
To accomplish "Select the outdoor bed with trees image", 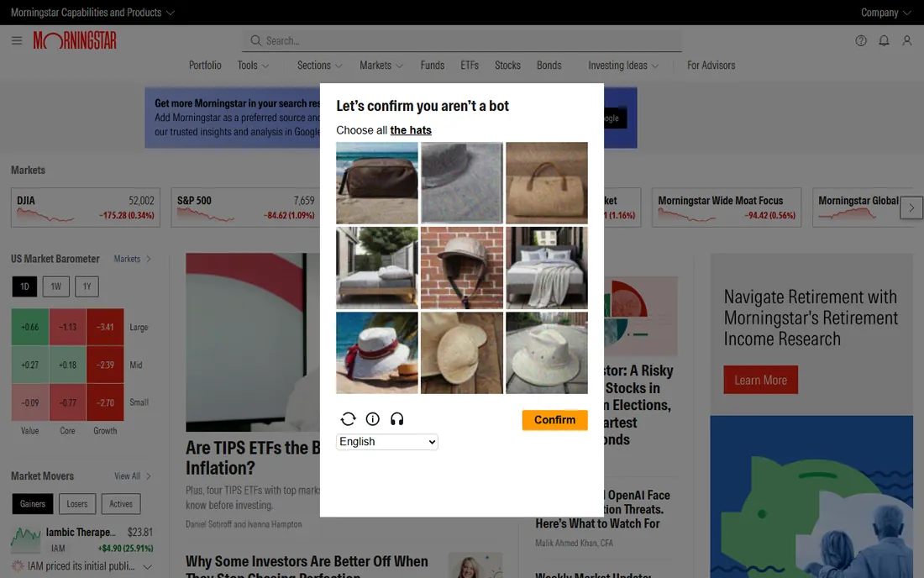I will 377,267.
